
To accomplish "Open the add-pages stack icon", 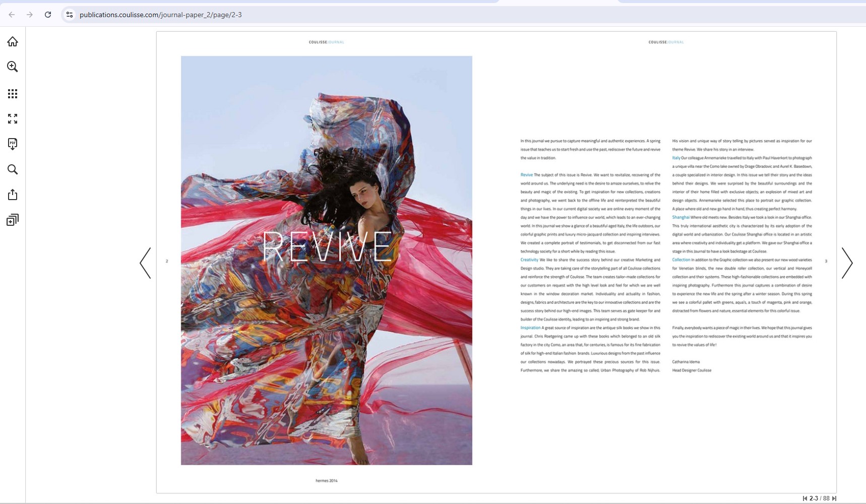I will pyautogui.click(x=13, y=220).
